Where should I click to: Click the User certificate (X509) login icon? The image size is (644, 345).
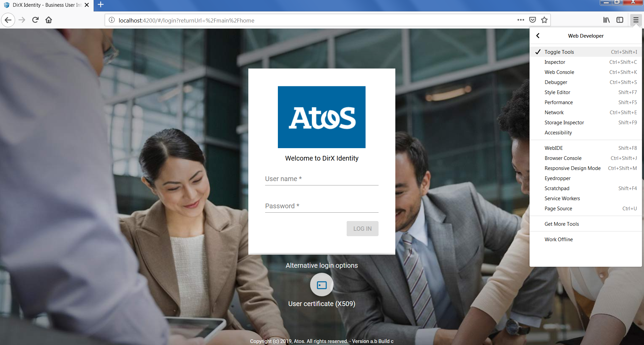(321, 285)
